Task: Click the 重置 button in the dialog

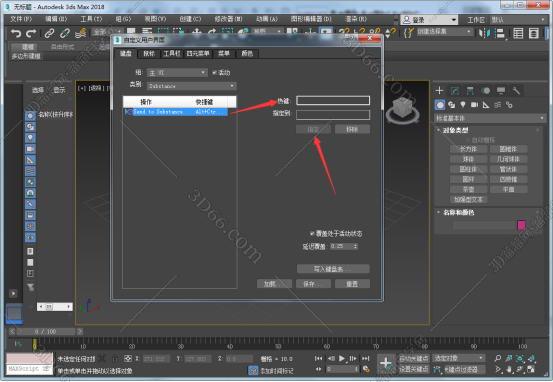Action: click(352, 284)
